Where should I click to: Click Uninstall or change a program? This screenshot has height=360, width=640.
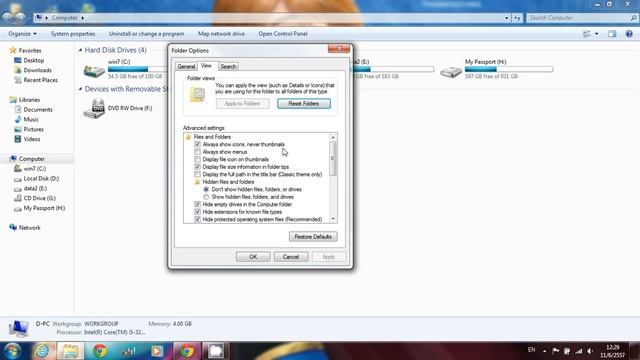tap(147, 34)
